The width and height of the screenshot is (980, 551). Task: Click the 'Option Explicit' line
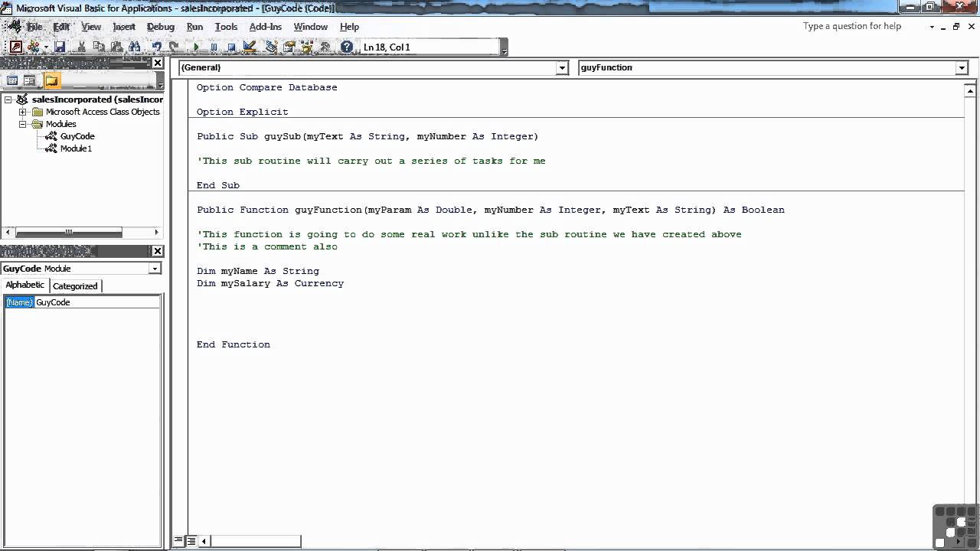pyautogui.click(x=243, y=112)
